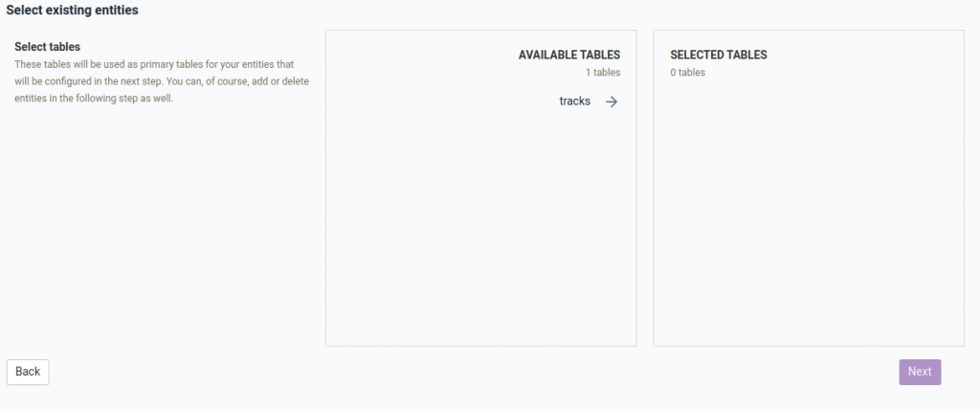Click the right arrow icon beside tracks
Image resolution: width=980 pixels, height=411 pixels.
(x=612, y=102)
